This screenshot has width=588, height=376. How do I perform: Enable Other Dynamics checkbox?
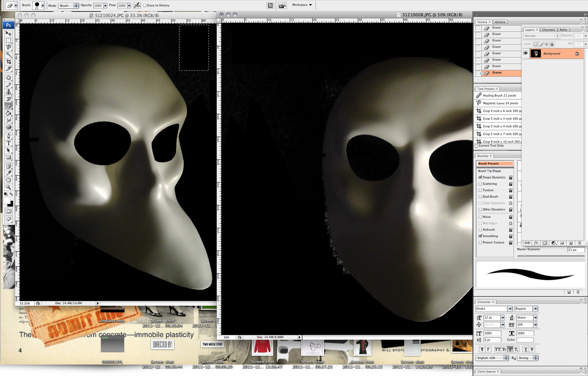click(x=480, y=209)
